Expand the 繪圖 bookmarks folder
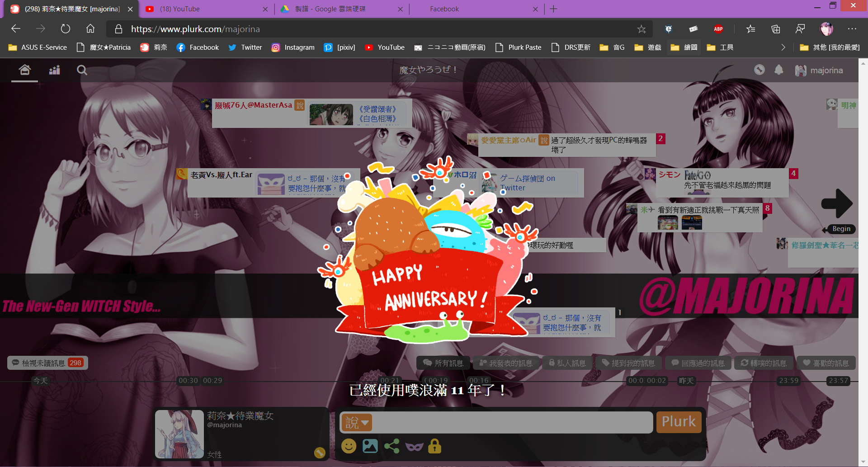The width and height of the screenshot is (868, 467). (684, 47)
